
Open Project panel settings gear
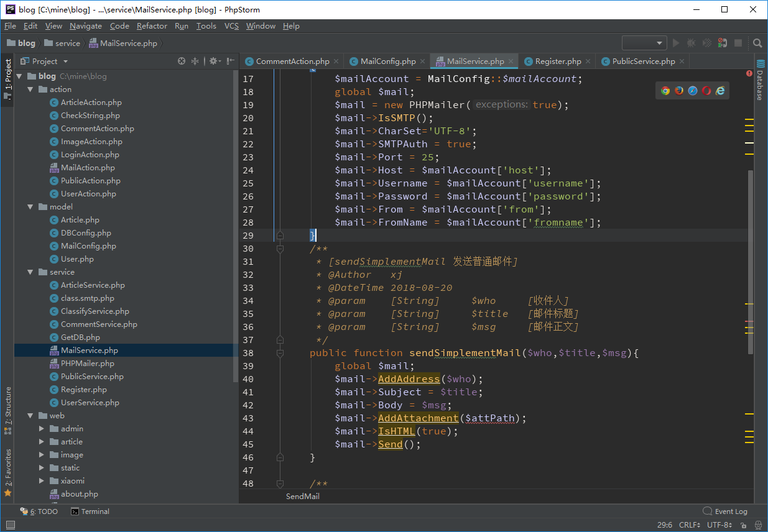[214, 61]
